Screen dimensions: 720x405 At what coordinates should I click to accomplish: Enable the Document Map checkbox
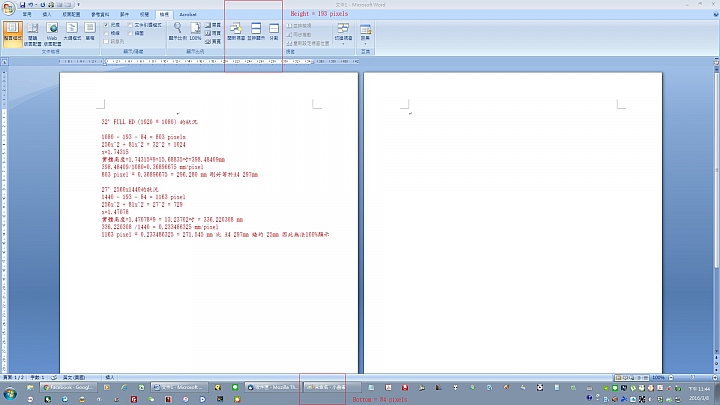[130, 25]
